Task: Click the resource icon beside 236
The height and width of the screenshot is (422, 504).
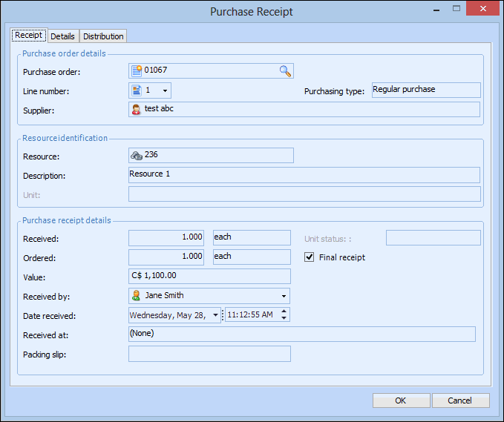Action: coord(137,155)
